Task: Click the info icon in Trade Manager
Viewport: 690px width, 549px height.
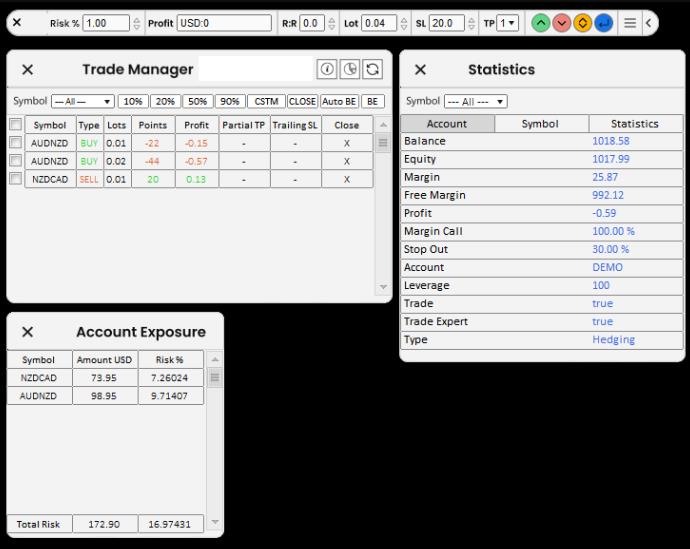Action: pyautogui.click(x=327, y=69)
